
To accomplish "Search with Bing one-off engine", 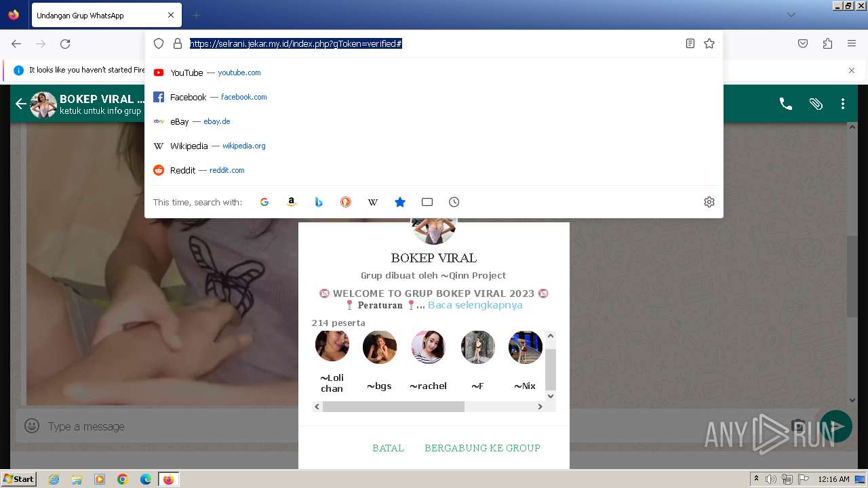I will point(319,202).
